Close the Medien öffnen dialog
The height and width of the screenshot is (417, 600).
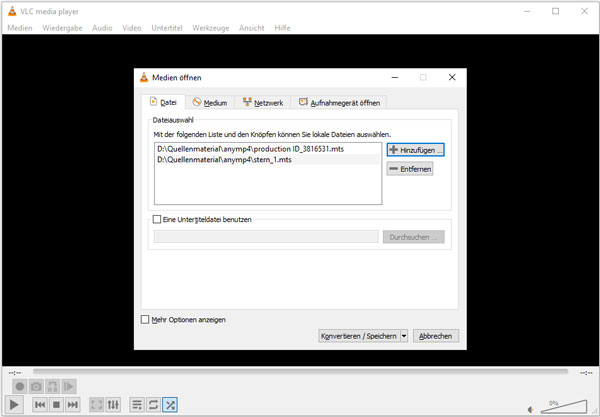[x=452, y=77]
